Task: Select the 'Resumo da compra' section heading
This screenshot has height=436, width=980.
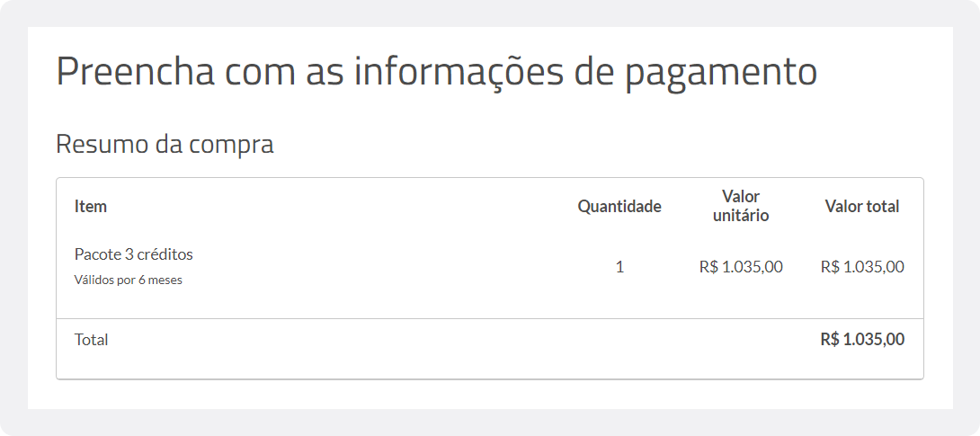Action: [165, 145]
